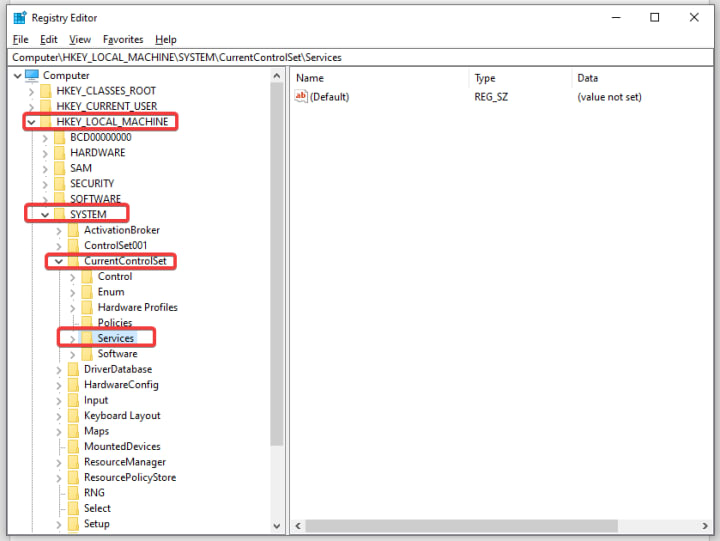This screenshot has height=541, width=720.
Task: Click the (Default) value string icon
Action: pyautogui.click(x=301, y=96)
